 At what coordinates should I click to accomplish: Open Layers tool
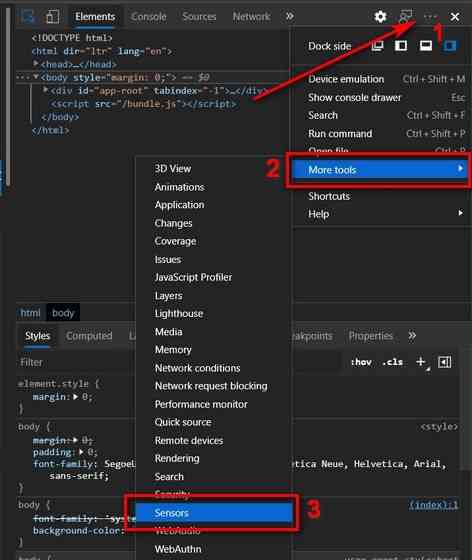213,296
